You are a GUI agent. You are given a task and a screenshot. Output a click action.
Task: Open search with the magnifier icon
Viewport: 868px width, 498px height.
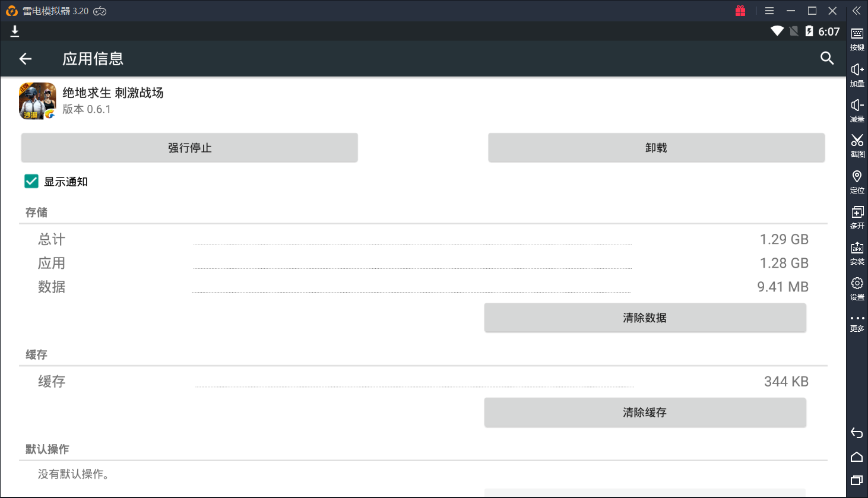[827, 58]
